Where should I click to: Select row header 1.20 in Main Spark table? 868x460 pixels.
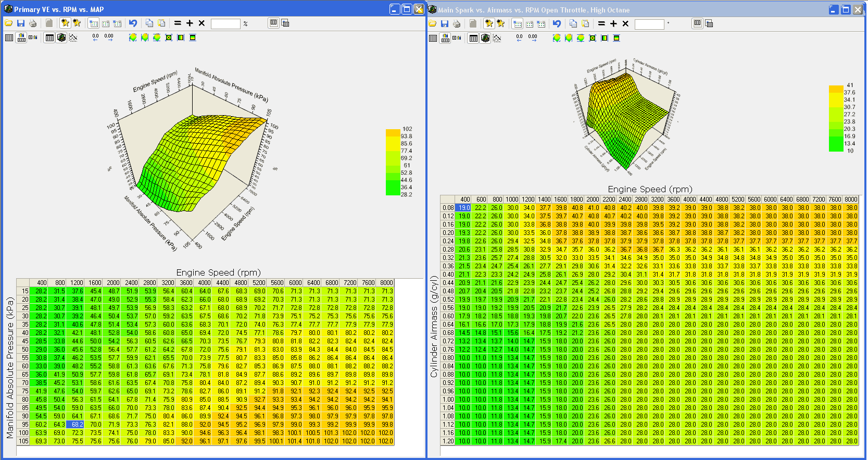coord(448,441)
